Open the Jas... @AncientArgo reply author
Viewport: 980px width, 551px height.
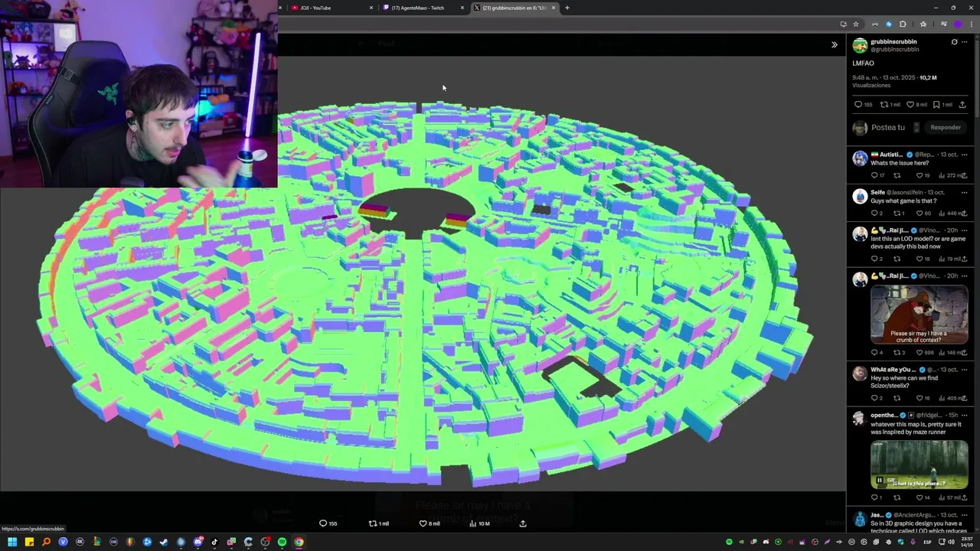(877, 515)
